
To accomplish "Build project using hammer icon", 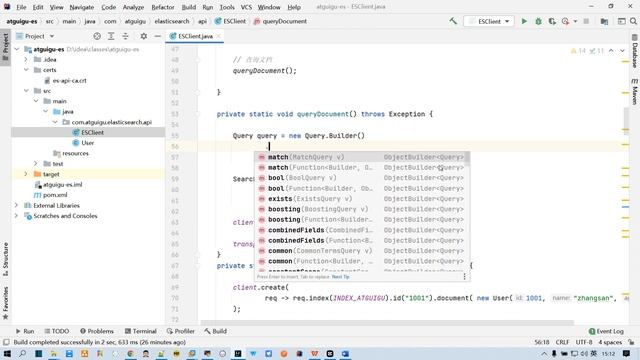I will click(x=453, y=21).
